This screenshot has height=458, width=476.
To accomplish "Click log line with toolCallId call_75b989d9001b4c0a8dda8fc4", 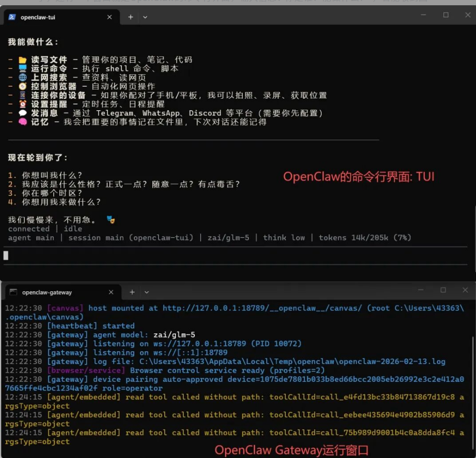I will pos(234,437).
